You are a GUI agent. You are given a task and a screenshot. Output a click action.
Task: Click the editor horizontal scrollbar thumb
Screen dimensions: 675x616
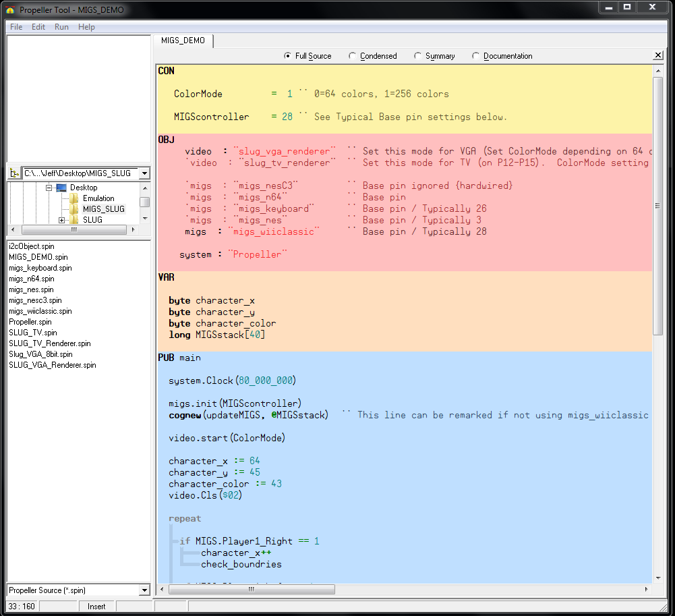point(251,589)
